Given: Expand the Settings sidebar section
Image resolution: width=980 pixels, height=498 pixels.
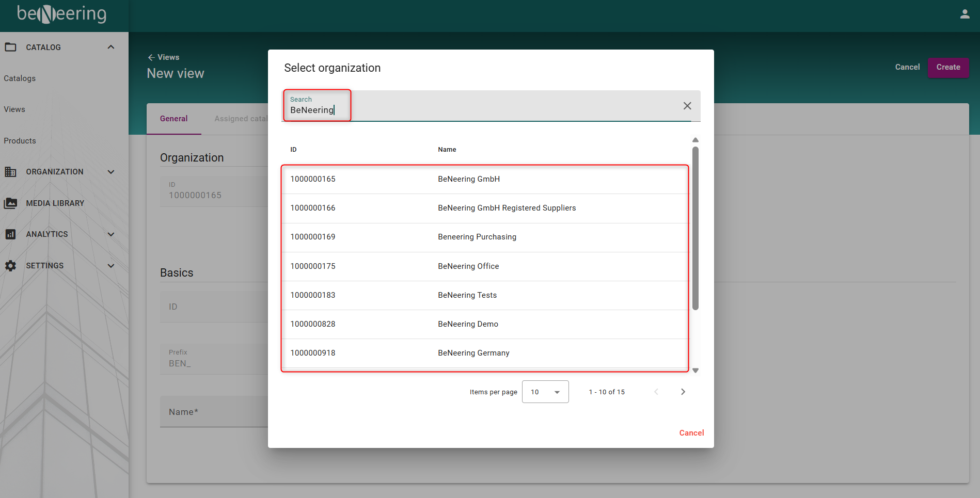Looking at the screenshot, I should tap(110, 266).
